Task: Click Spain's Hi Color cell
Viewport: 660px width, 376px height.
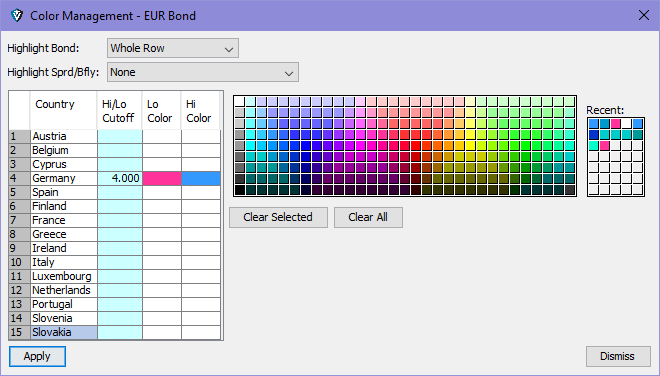Action: [201, 192]
